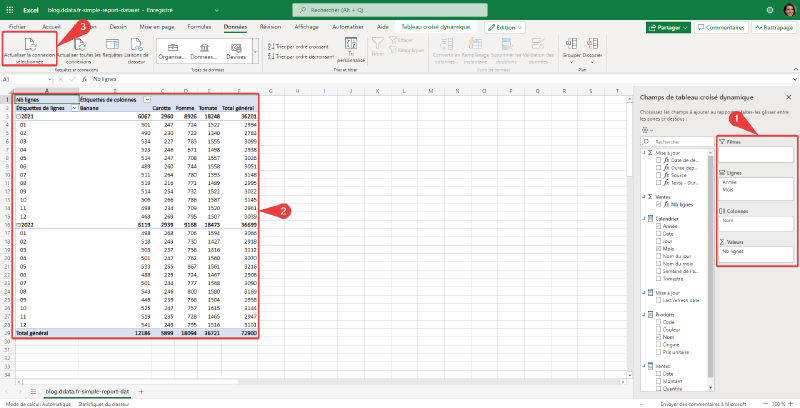
Task: Collapse the Calendrier table in field list
Action: (644, 219)
